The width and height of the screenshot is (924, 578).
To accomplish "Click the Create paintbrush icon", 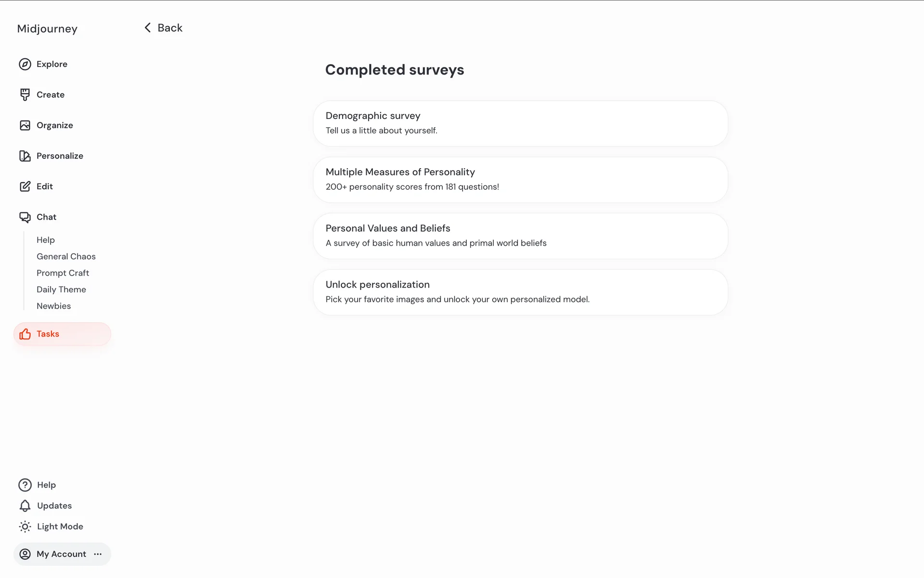I will click(x=25, y=95).
